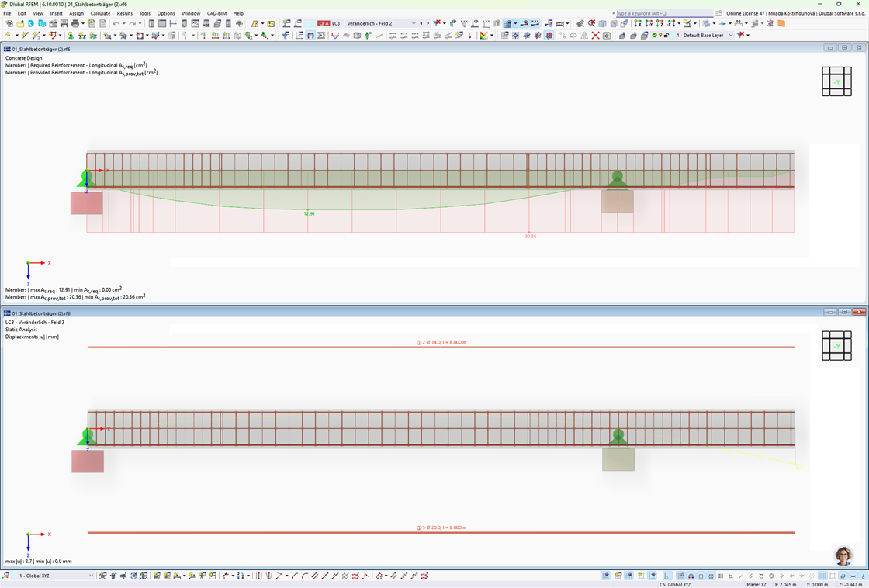The height and width of the screenshot is (588, 869).
Task: Toggle the highlighted grid button in status bar
Action: (822, 576)
